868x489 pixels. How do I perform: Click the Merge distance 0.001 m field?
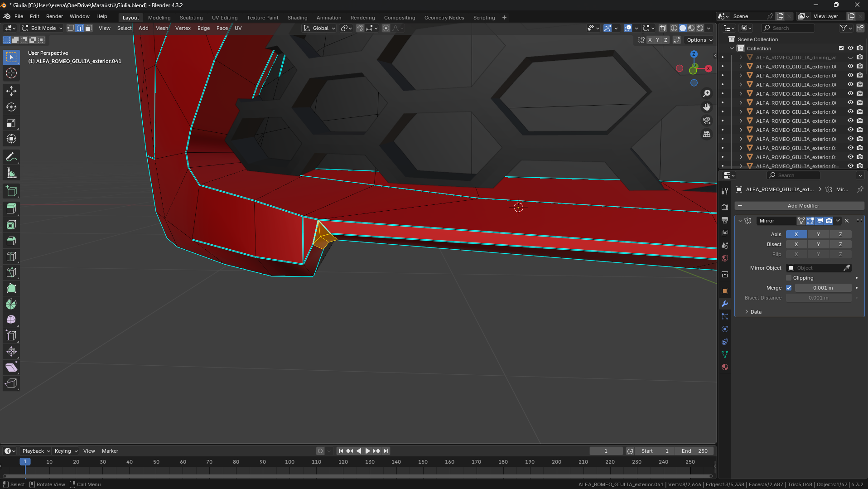pos(823,288)
